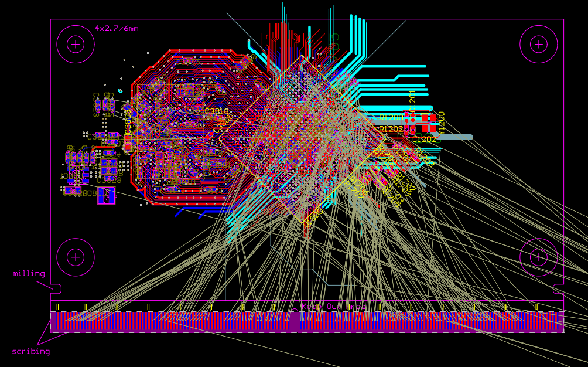
Task: Select the C1201 designator text
Action: [x=412, y=101]
